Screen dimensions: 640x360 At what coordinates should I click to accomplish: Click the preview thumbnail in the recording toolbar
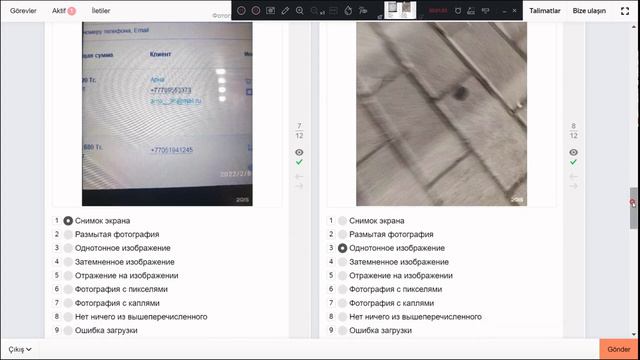click(400, 10)
